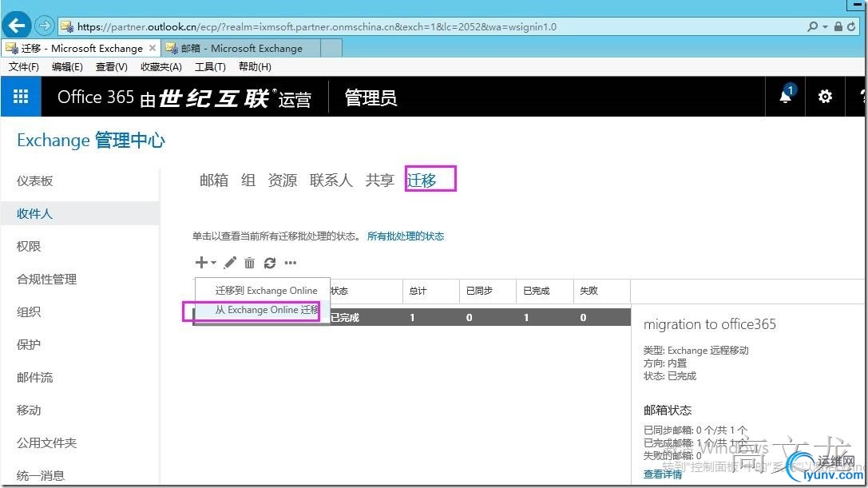
Task: Click the pencil edit icon
Action: 230,263
